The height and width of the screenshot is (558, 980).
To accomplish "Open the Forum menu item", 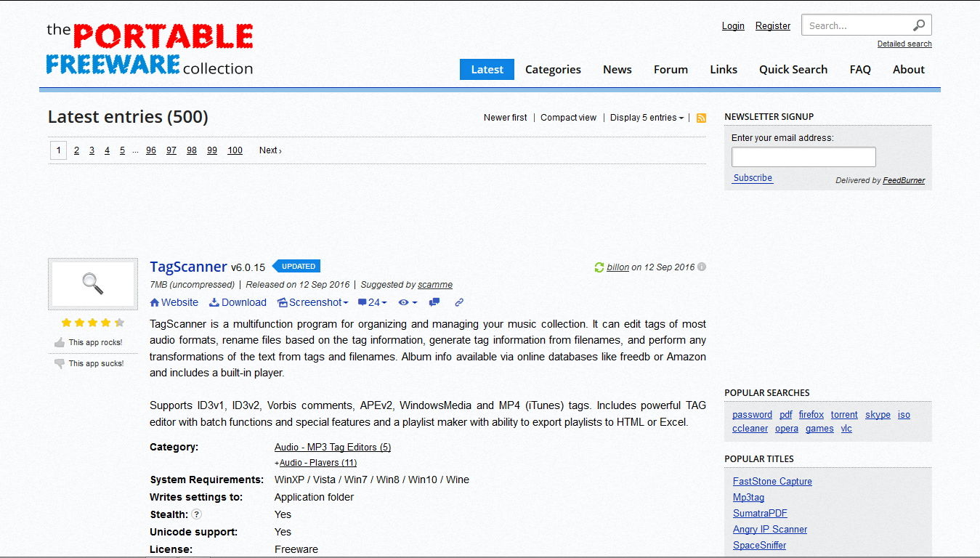I will pos(670,69).
